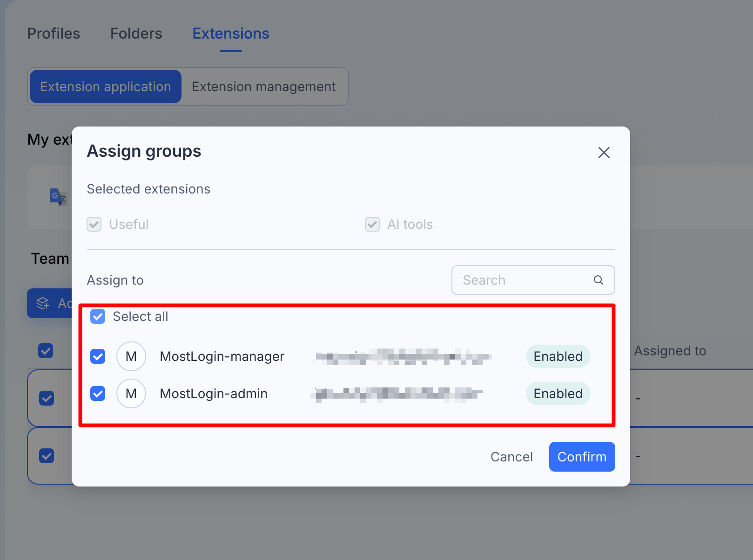The image size is (753, 560).
Task: Toggle the Select all checkbox
Action: (98, 316)
